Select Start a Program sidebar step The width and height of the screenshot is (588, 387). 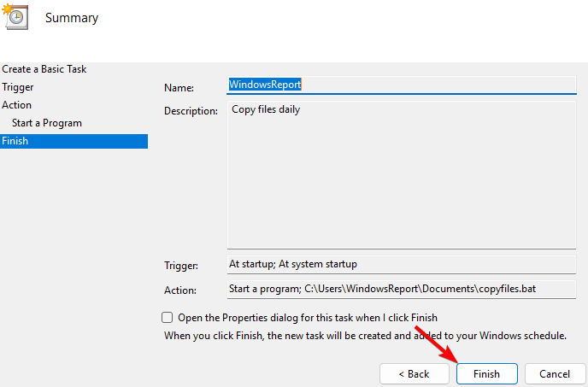(x=47, y=123)
